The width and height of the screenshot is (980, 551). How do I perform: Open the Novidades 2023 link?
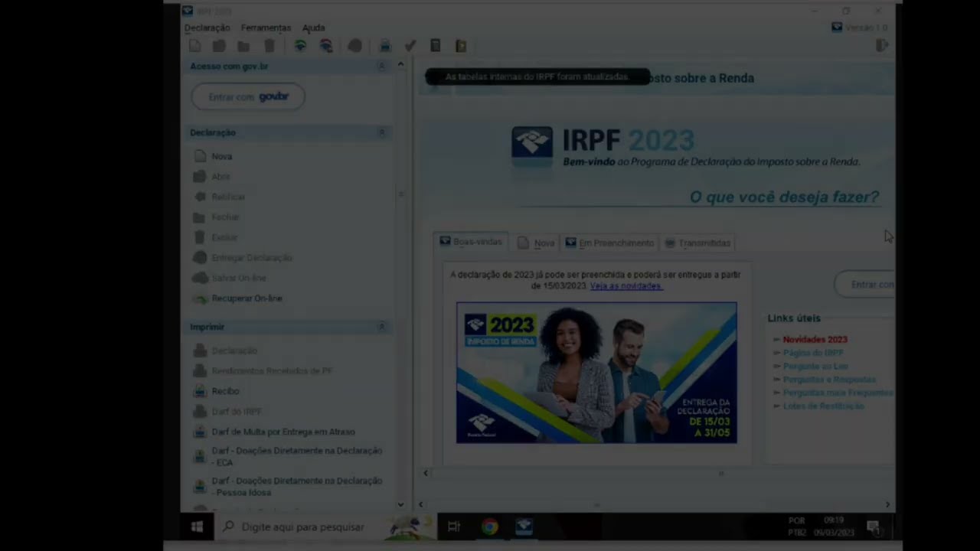point(815,339)
